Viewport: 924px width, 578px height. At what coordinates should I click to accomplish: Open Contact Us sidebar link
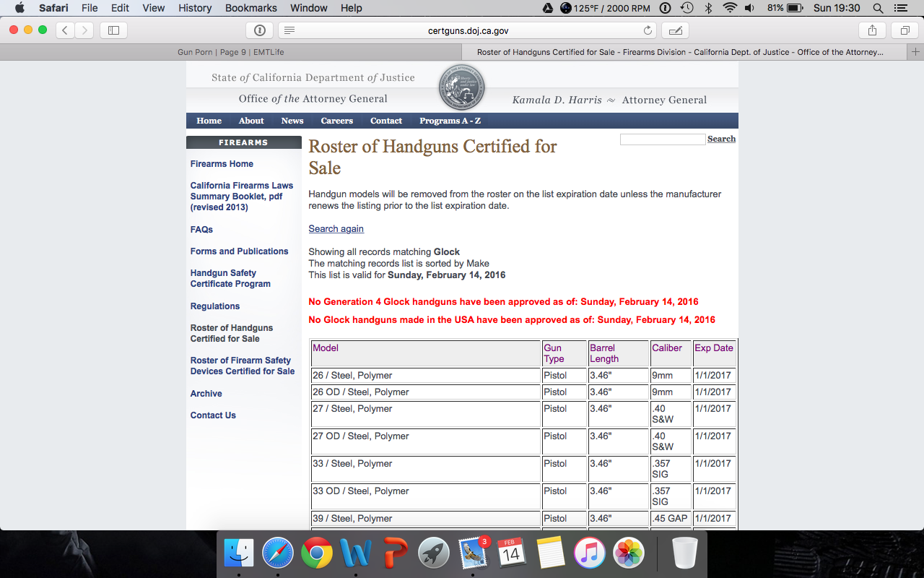(x=213, y=415)
